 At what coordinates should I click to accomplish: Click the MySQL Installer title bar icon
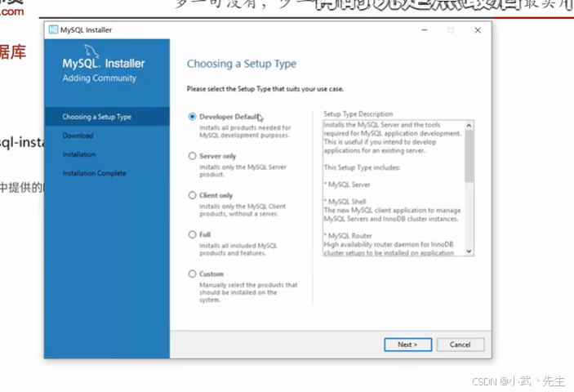tap(53, 29)
